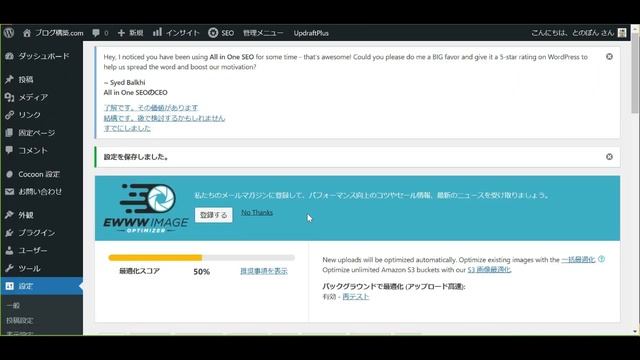This screenshot has width=640, height=360.
Task: Select 投稿設定 settings submenu
Action: [x=20, y=320]
